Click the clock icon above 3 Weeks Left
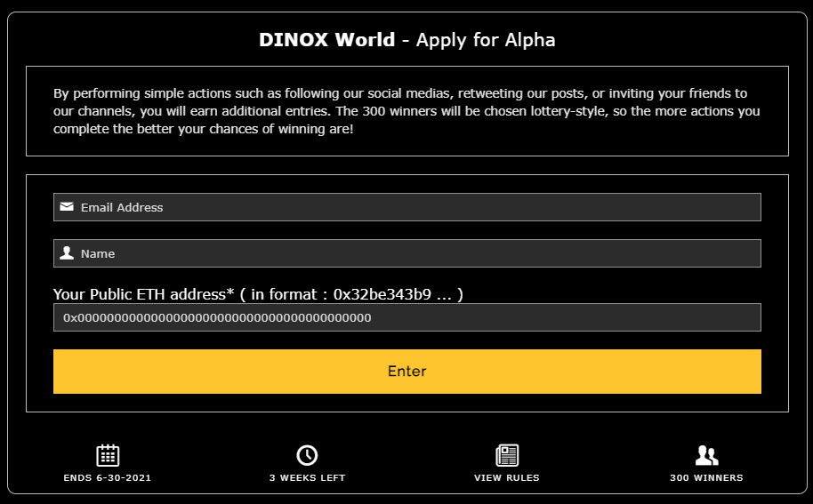This screenshot has height=504, width=813. pyautogui.click(x=307, y=455)
